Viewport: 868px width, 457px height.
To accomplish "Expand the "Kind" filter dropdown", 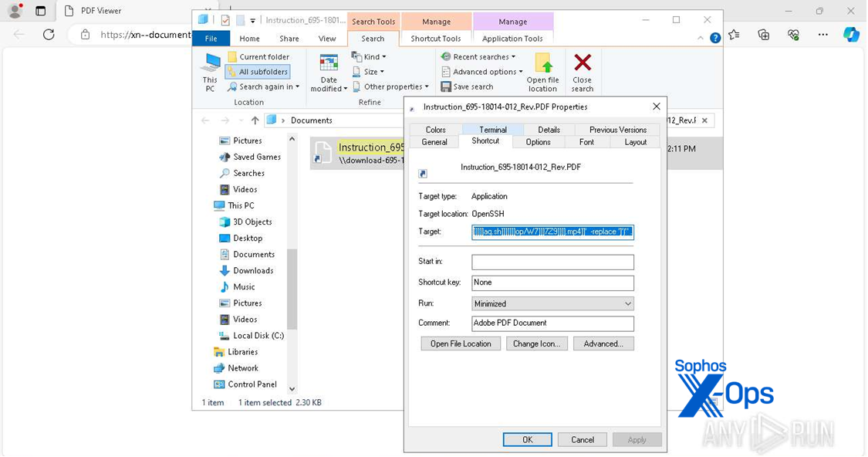I will [x=369, y=56].
